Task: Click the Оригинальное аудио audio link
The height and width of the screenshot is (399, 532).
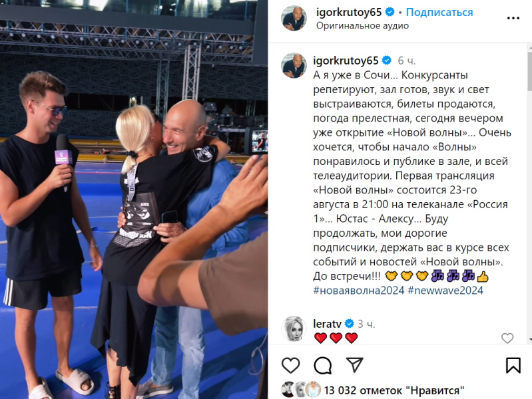Action: (362, 26)
